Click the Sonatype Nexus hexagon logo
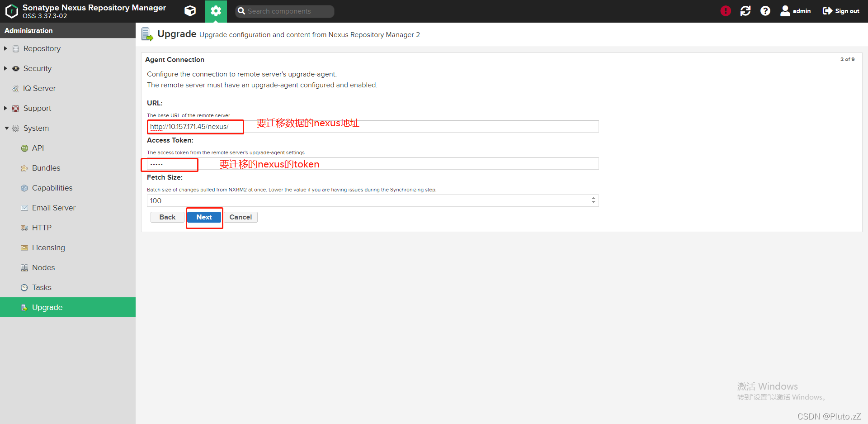 pos(11,11)
